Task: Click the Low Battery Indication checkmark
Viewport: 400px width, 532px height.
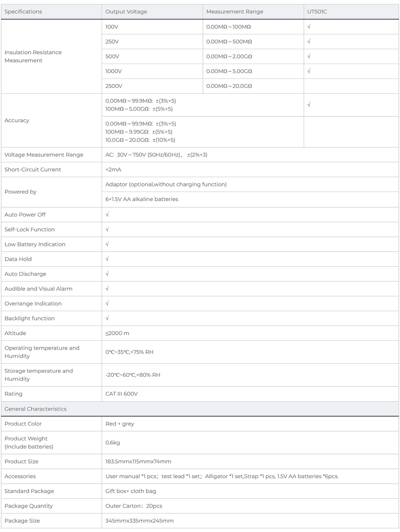Action: [x=107, y=244]
